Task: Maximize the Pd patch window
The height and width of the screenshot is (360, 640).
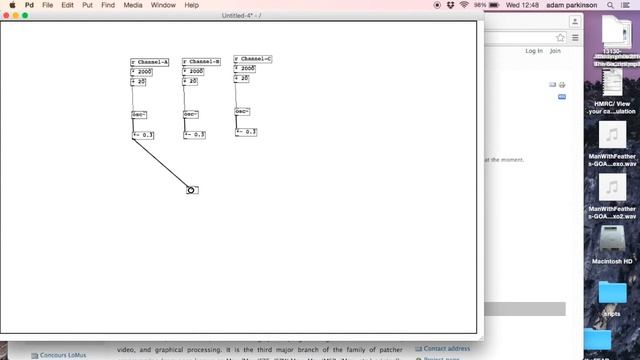Action: (25, 16)
